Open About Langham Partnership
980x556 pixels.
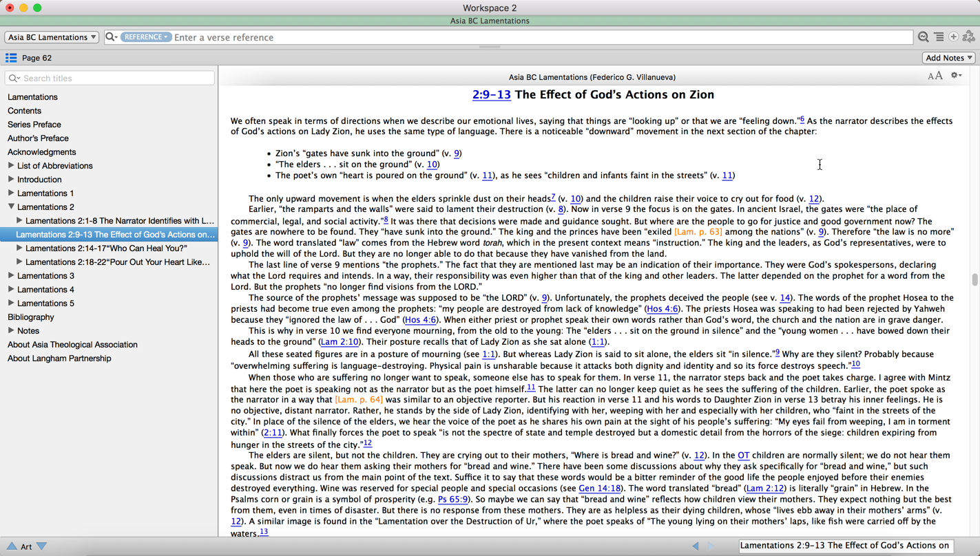click(59, 359)
